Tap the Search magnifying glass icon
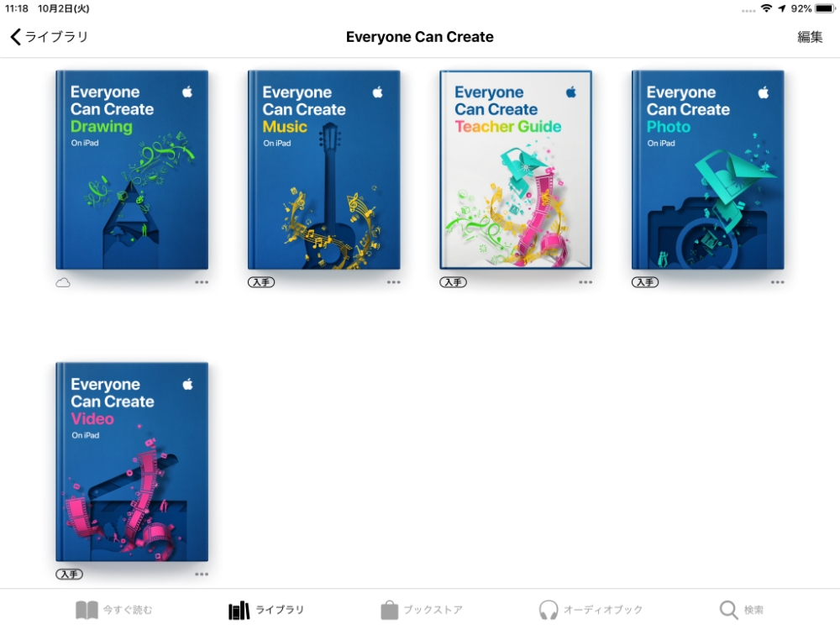Viewport: 840px width, 630px height. click(727, 610)
